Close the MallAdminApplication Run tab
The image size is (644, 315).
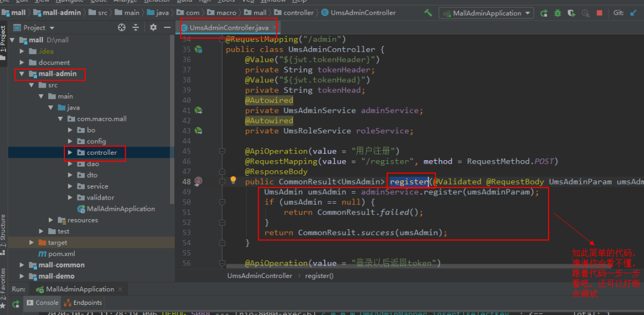(x=120, y=289)
